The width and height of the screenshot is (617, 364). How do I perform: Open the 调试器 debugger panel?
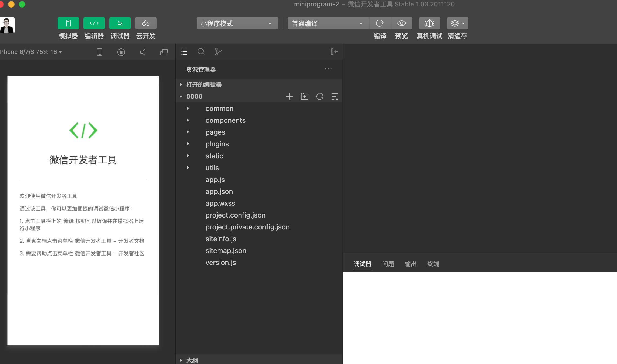120,23
